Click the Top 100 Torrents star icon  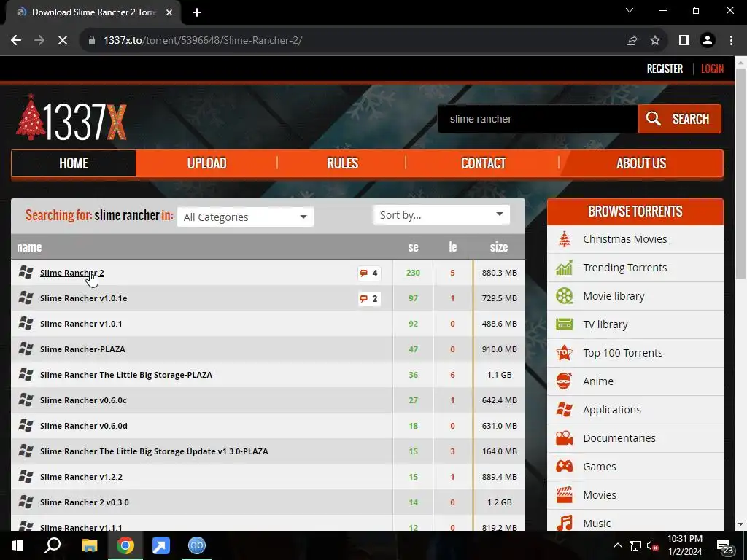click(x=565, y=353)
